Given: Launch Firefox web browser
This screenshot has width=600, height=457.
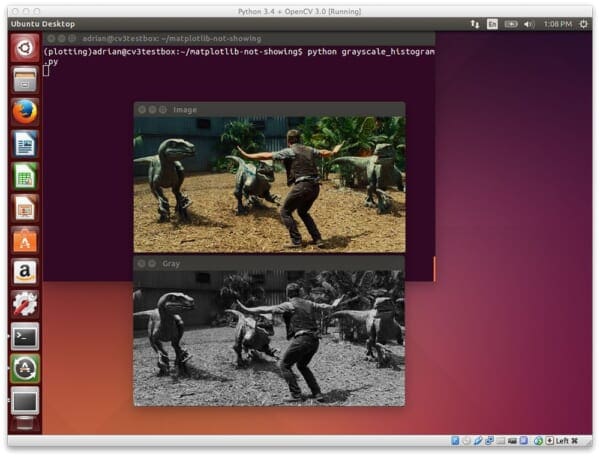Looking at the screenshot, I should [25, 111].
